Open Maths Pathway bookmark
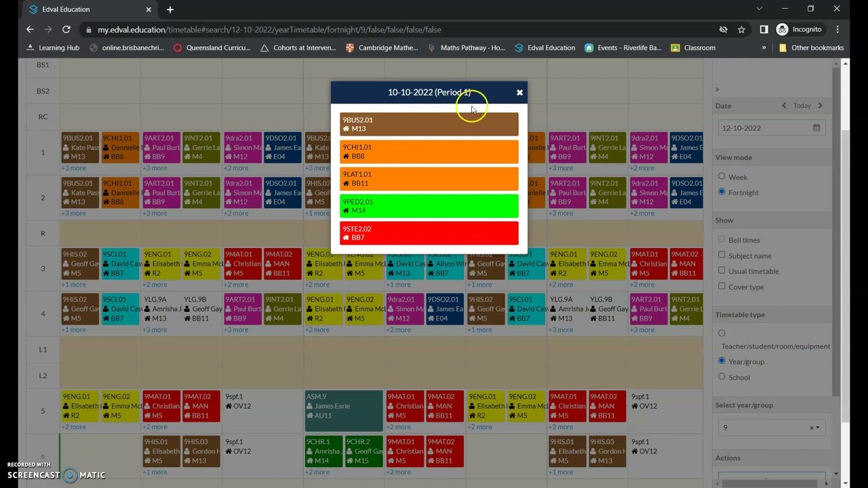The height and width of the screenshot is (488, 868). pyautogui.click(x=466, y=48)
